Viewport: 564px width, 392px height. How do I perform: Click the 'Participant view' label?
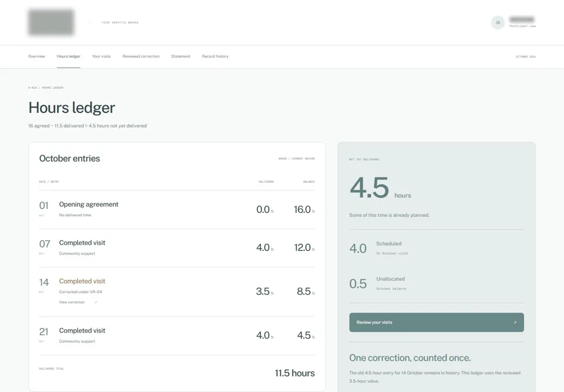pos(522,26)
